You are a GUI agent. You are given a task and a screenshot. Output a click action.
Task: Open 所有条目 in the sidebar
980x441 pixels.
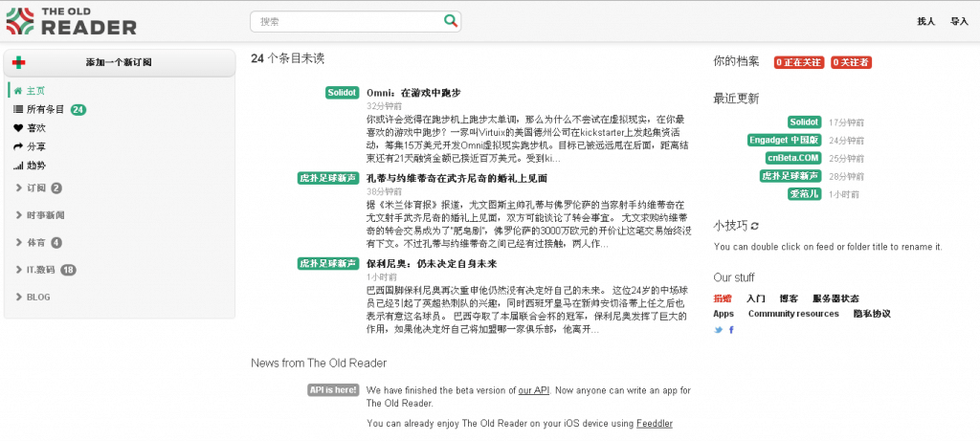[x=45, y=109]
